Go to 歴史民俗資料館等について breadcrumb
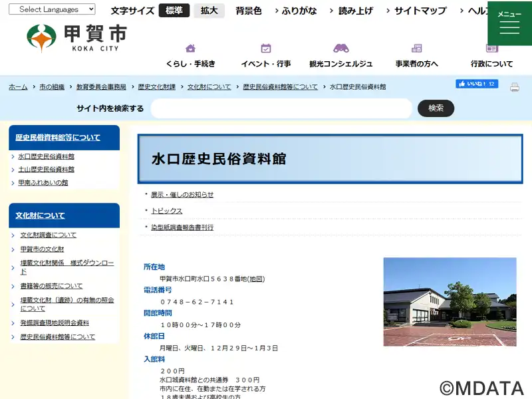 [280, 87]
